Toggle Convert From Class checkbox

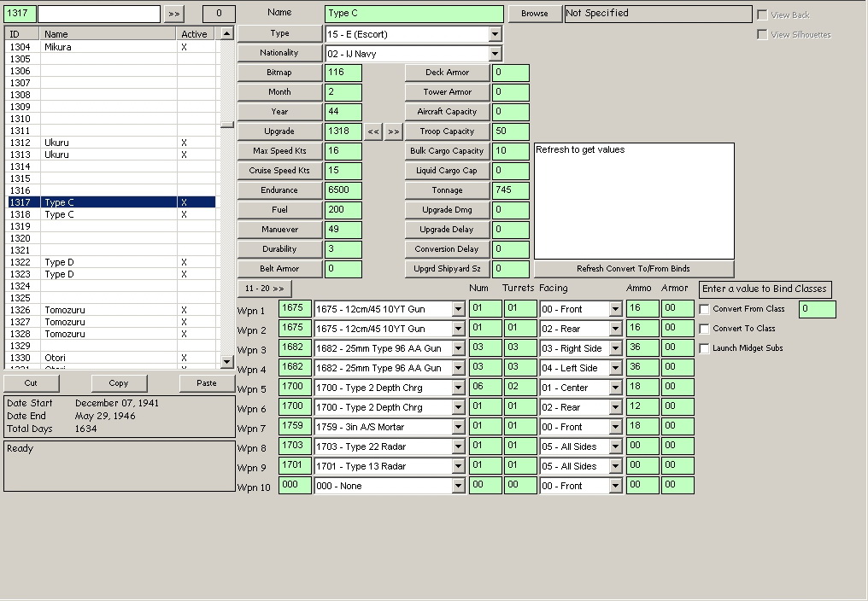[x=705, y=309]
